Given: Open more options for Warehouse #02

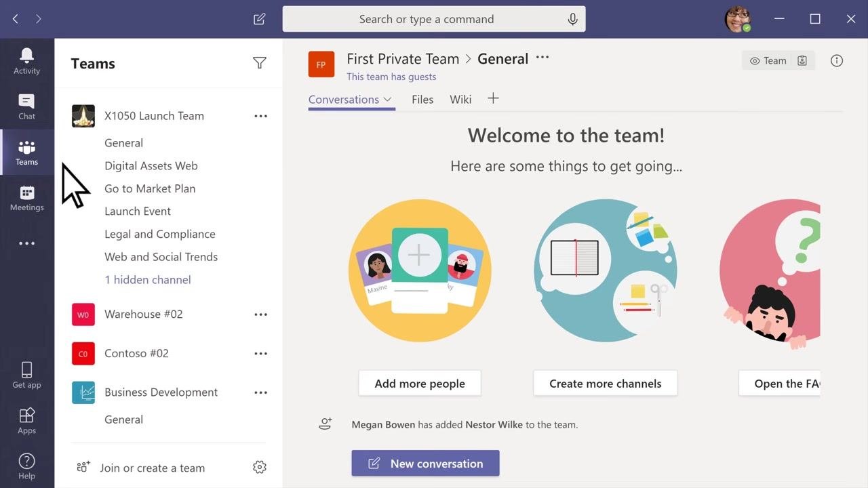Looking at the screenshot, I should 260,314.
